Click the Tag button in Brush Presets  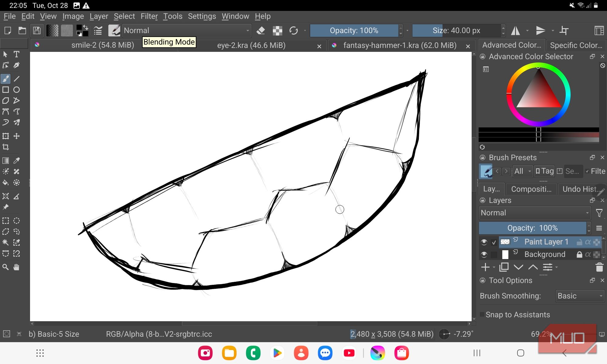pyautogui.click(x=544, y=171)
